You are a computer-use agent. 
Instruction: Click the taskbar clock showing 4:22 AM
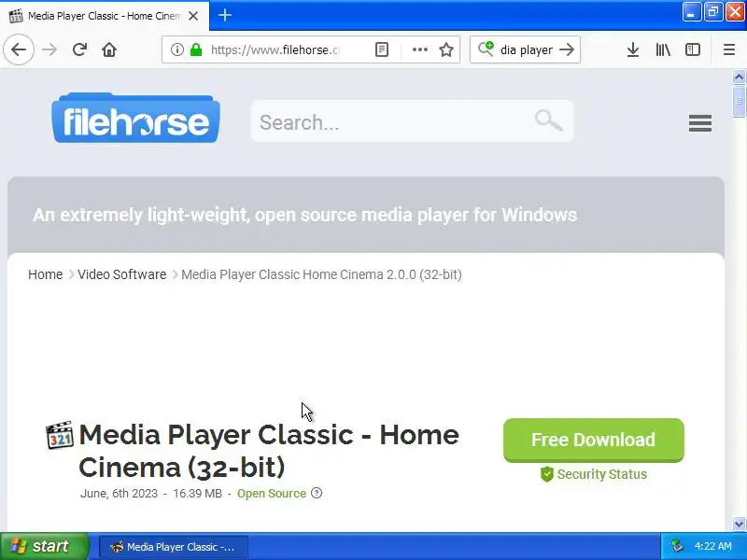tap(712, 546)
